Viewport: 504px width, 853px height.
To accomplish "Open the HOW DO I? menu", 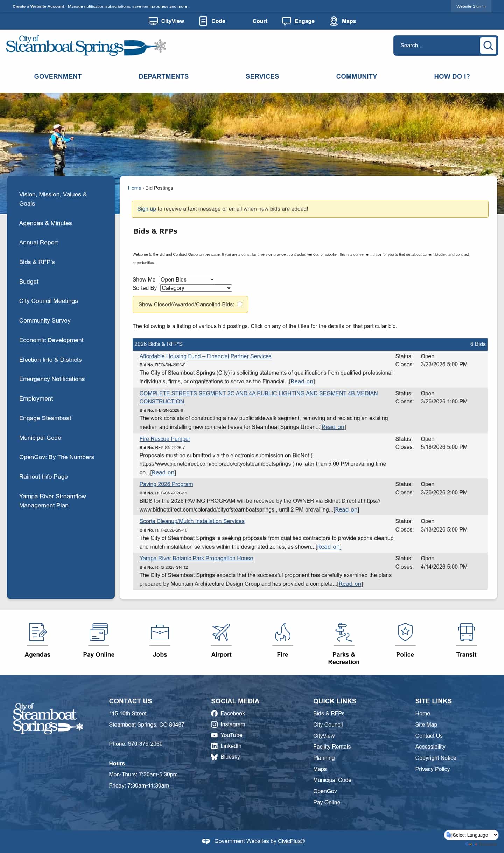I will point(452,76).
